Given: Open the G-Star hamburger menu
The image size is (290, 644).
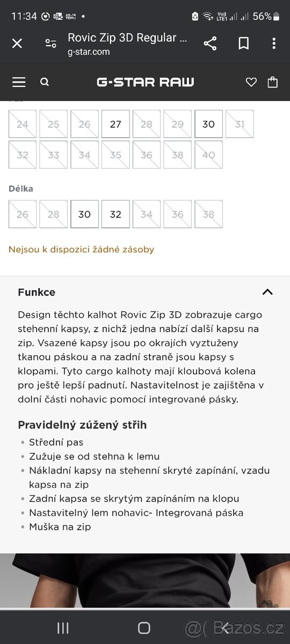Looking at the screenshot, I should [x=19, y=82].
